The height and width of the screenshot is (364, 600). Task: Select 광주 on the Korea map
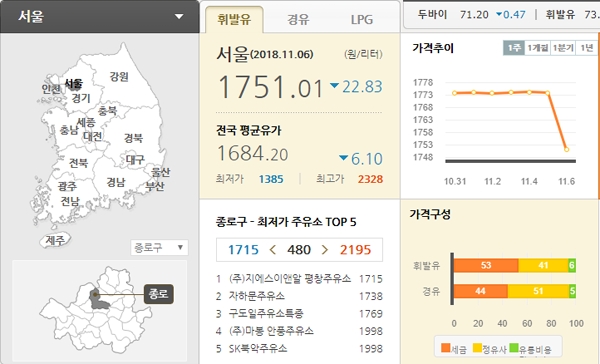tap(67, 186)
